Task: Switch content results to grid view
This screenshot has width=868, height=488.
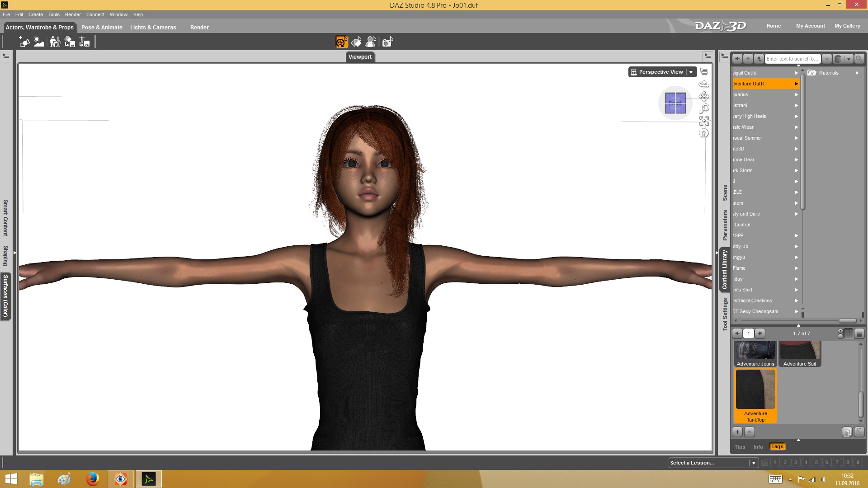Action: click(849, 333)
